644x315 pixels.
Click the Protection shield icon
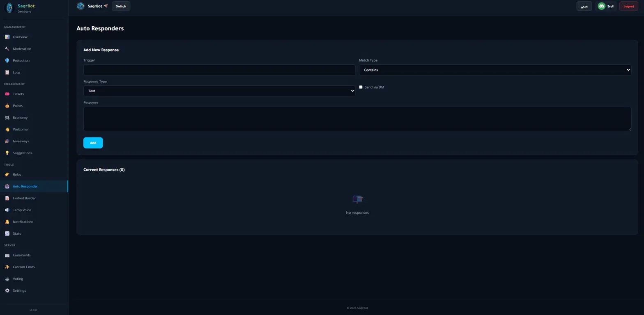click(x=7, y=61)
